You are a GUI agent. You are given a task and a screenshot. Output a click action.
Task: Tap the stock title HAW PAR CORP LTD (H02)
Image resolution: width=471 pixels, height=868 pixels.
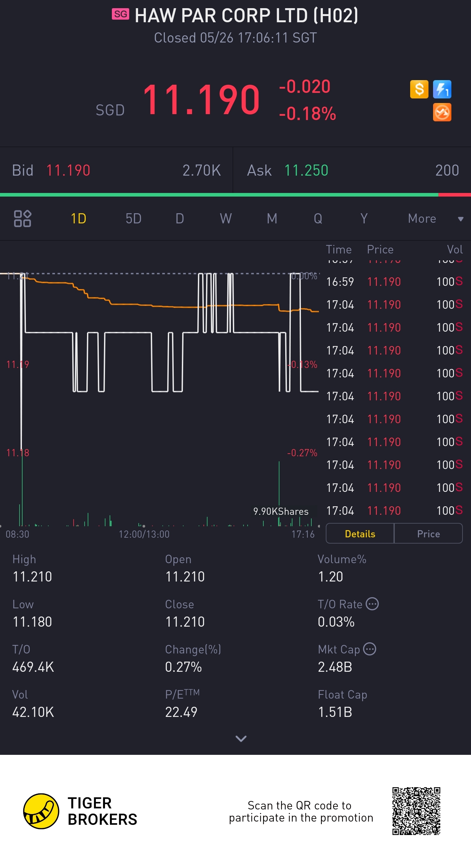point(246,15)
